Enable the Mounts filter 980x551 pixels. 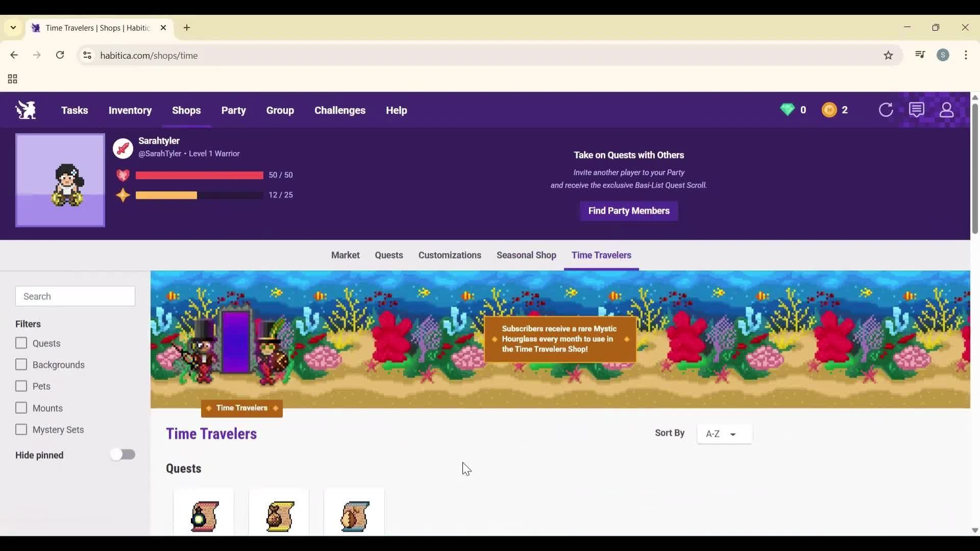[21, 408]
